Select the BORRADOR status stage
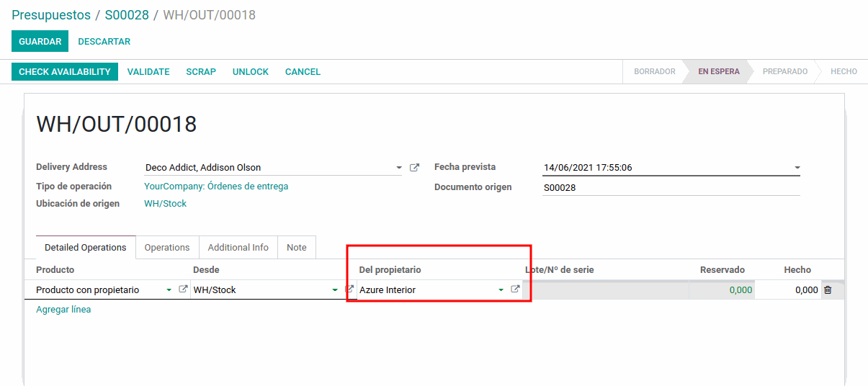 [654, 71]
